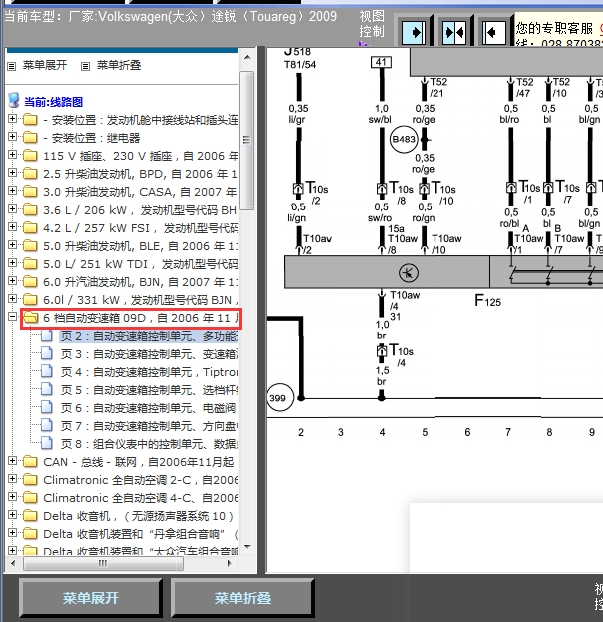The image size is (603, 622).
Task: Expand the 5.0 升柴油发动机 BLE node
Action: point(12,244)
